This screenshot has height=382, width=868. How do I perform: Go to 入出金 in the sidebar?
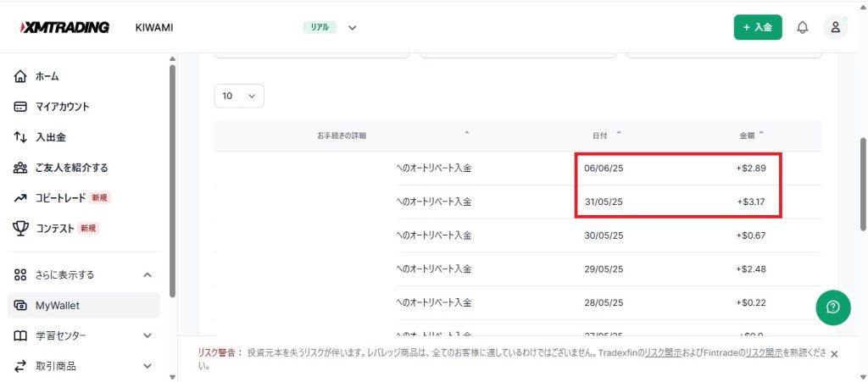coord(50,137)
